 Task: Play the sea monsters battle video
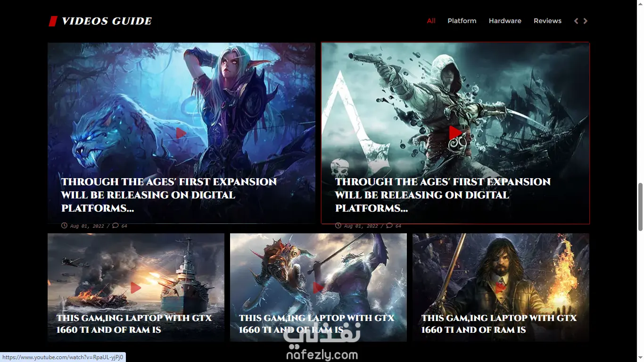318,288
